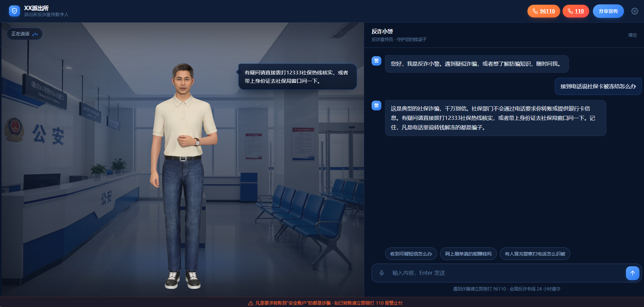This screenshot has width=644, height=307.
Task: Click the subtitle 反诈宣传员 · 守护您的钱袋子
Action: pos(399,39)
